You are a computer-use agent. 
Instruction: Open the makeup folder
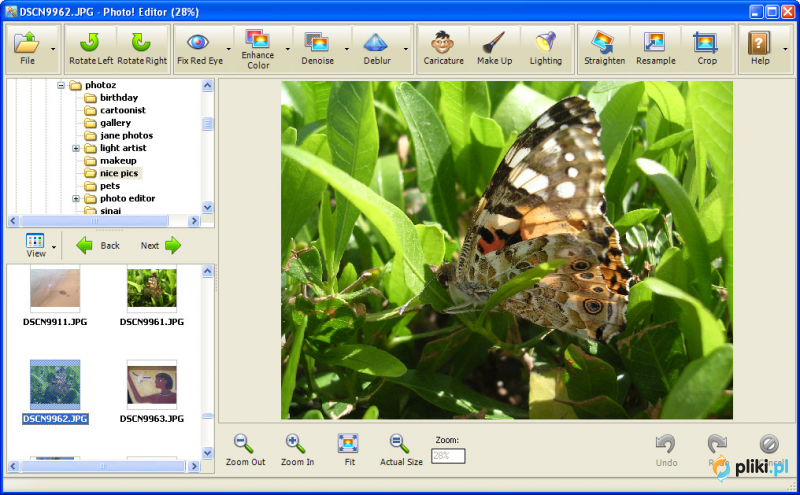click(118, 161)
